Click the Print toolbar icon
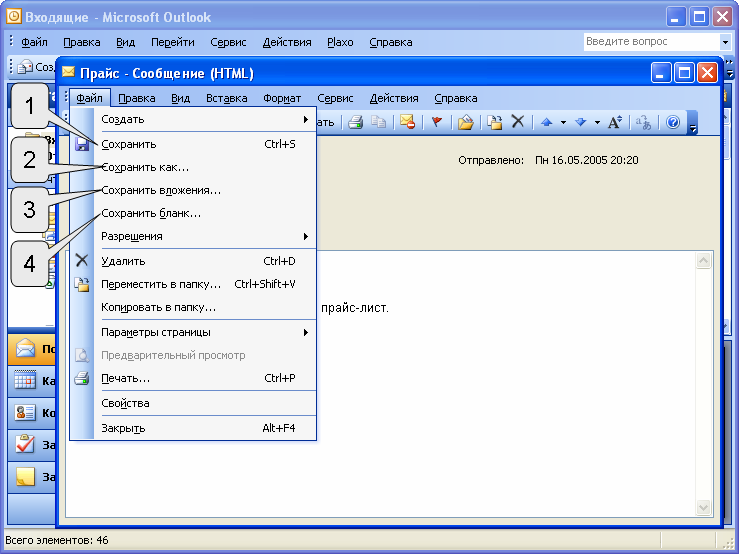Image resolution: width=739 pixels, height=554 pixels. 355,123
